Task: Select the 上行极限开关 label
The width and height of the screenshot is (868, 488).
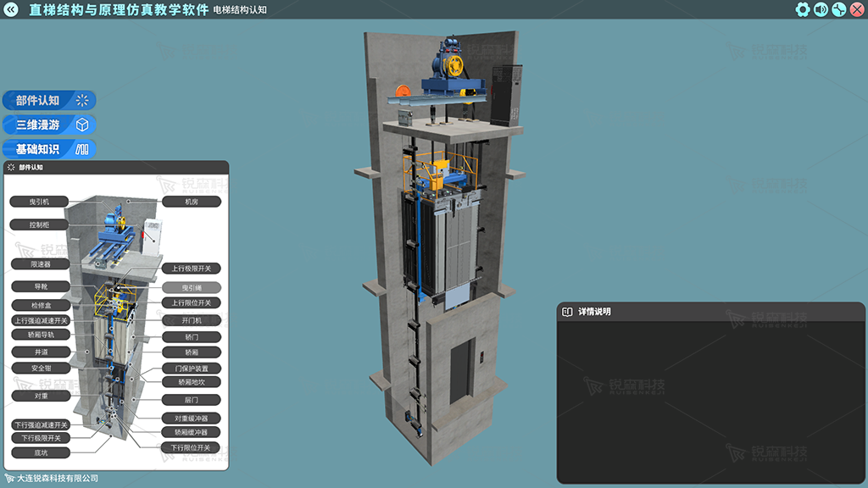Action: click(x=192, y=269)
